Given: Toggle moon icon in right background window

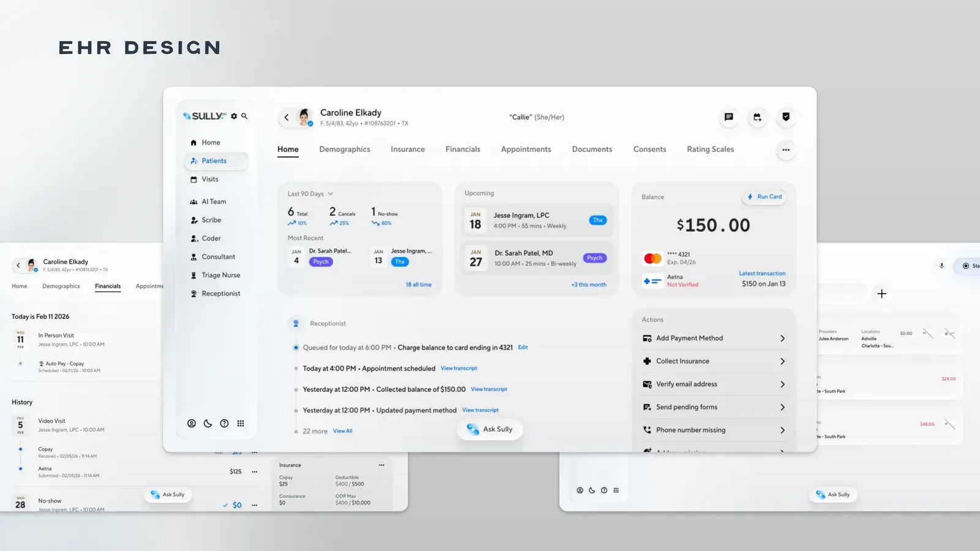Looking at the screenshot, I should coord(592,490).
